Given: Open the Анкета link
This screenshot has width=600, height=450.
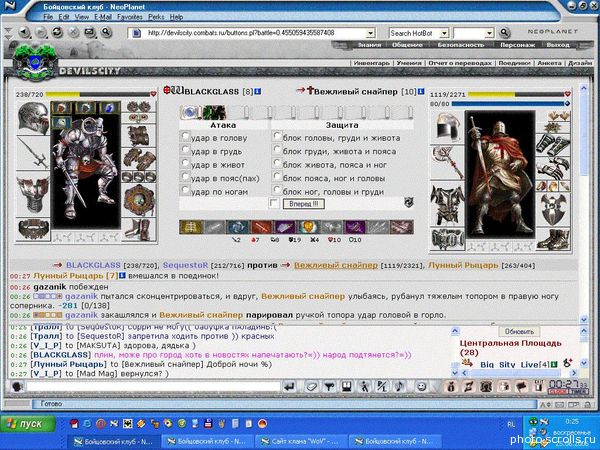Looking at the screenshot, I should pyautogui.click(x=549, y=63).
